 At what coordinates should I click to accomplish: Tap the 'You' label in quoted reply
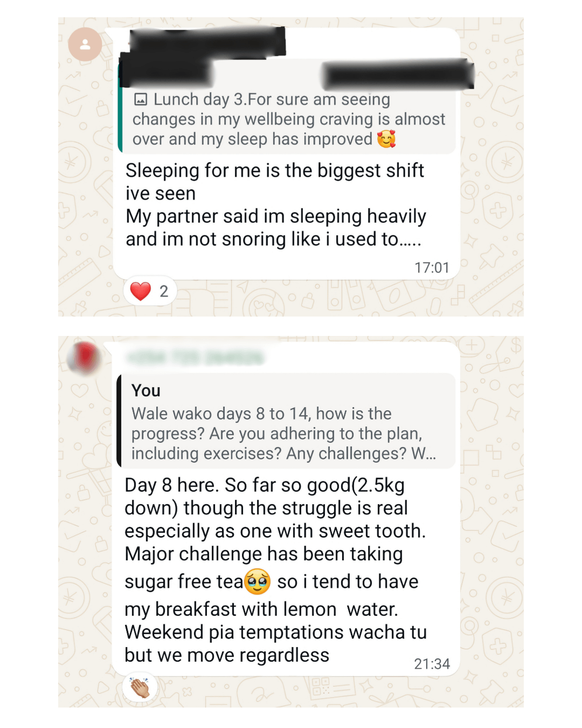coord(146,390)
